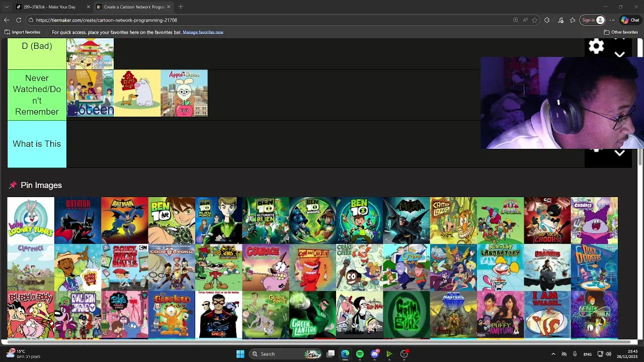
Task: Select Ben 10 Omniverse image
Action: click(312, 220)
